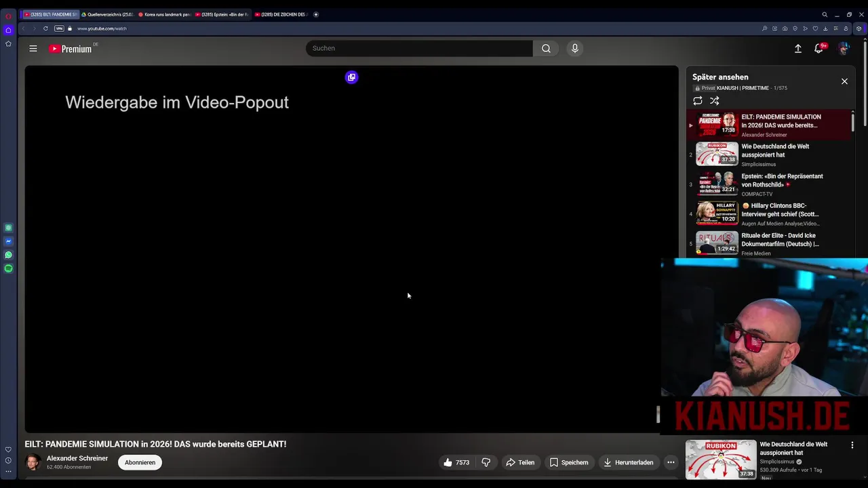
Task: Click the Simplicissimus channel name in recommendations
Action: 777,462
